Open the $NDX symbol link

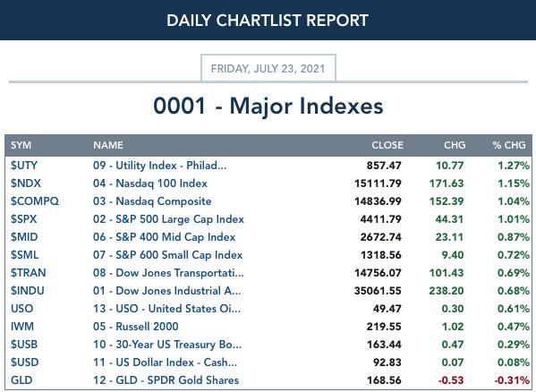click(26, 183)
